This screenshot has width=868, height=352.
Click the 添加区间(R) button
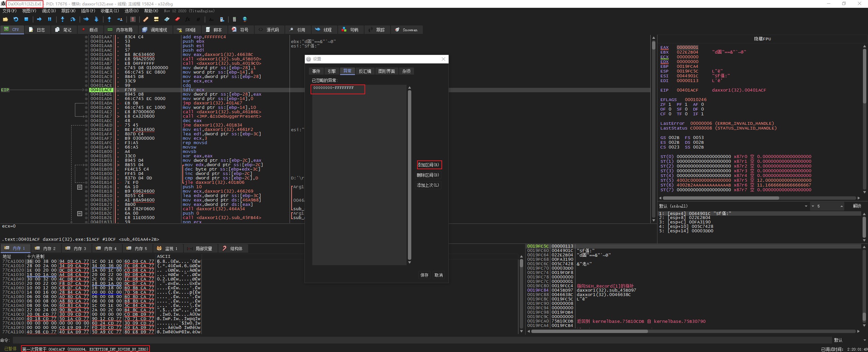tap(429, 165)
